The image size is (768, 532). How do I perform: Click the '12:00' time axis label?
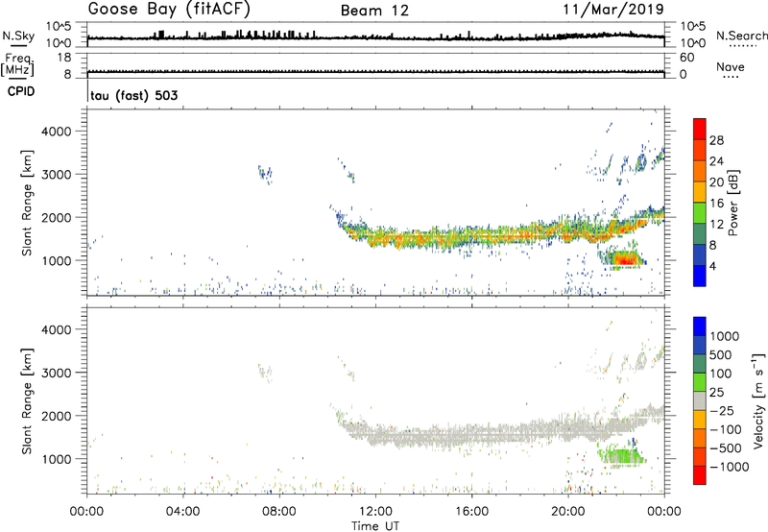point(375,512)
